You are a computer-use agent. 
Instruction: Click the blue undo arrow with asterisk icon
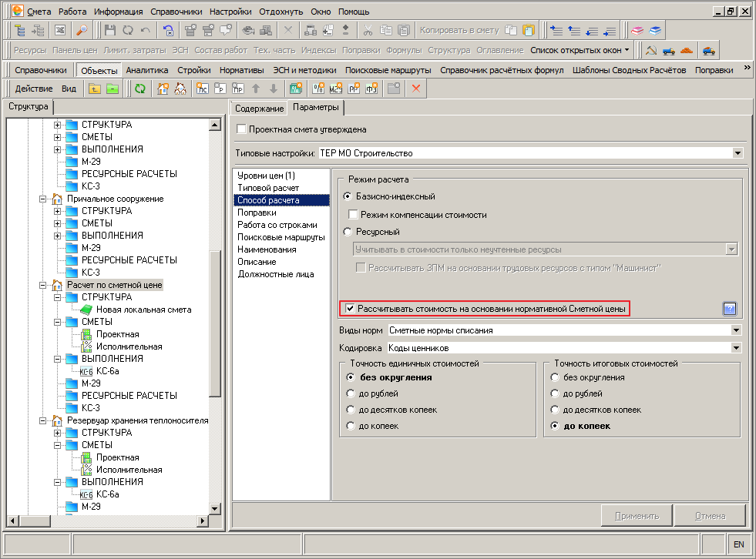click(x=168, y=30)
